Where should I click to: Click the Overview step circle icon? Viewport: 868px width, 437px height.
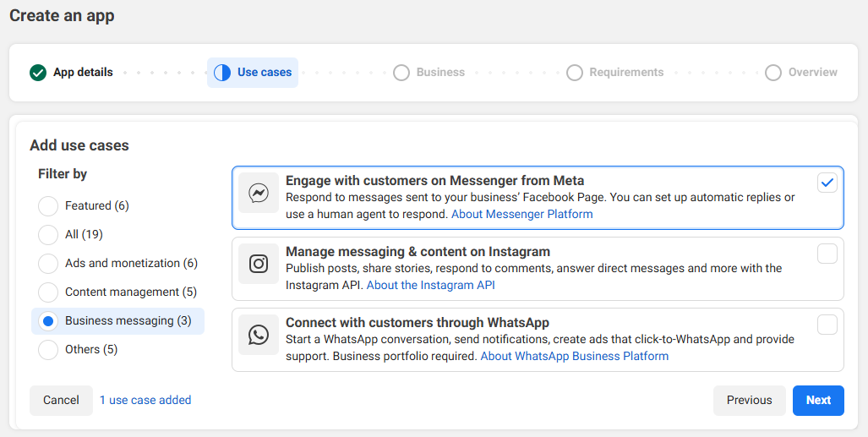pos(773,73)
